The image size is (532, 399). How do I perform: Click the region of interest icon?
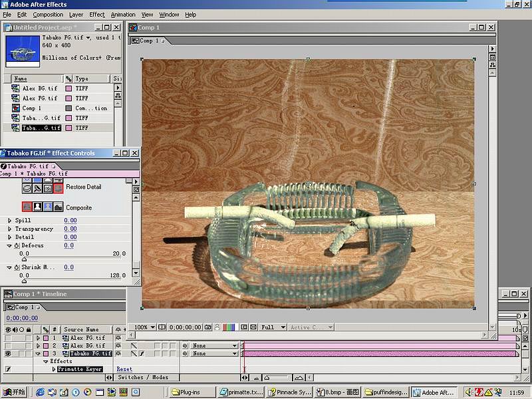click(x=244, y=327)
